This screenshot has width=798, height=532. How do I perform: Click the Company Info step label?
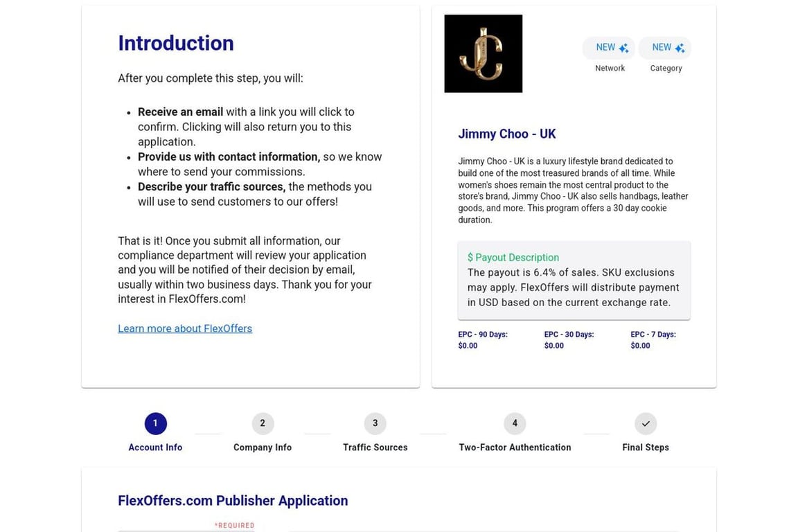click(x=263, y=447)
